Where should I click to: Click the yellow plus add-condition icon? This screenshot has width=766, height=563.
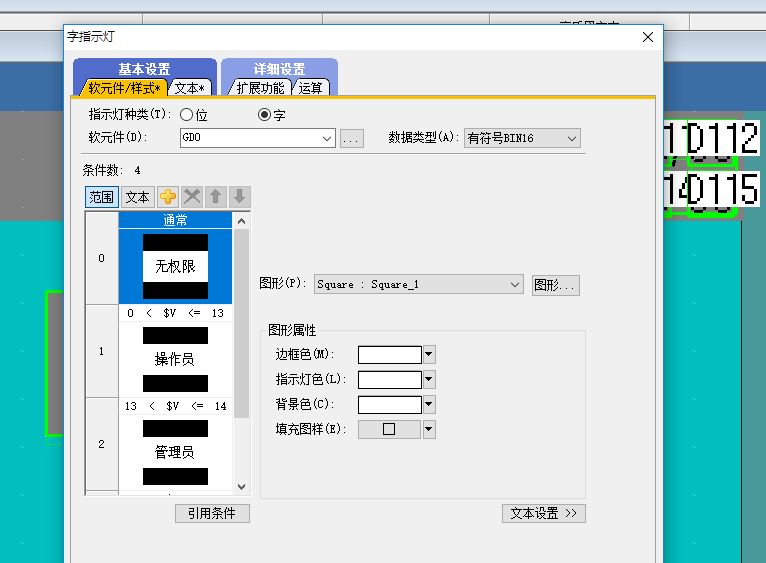coord(168,197)
